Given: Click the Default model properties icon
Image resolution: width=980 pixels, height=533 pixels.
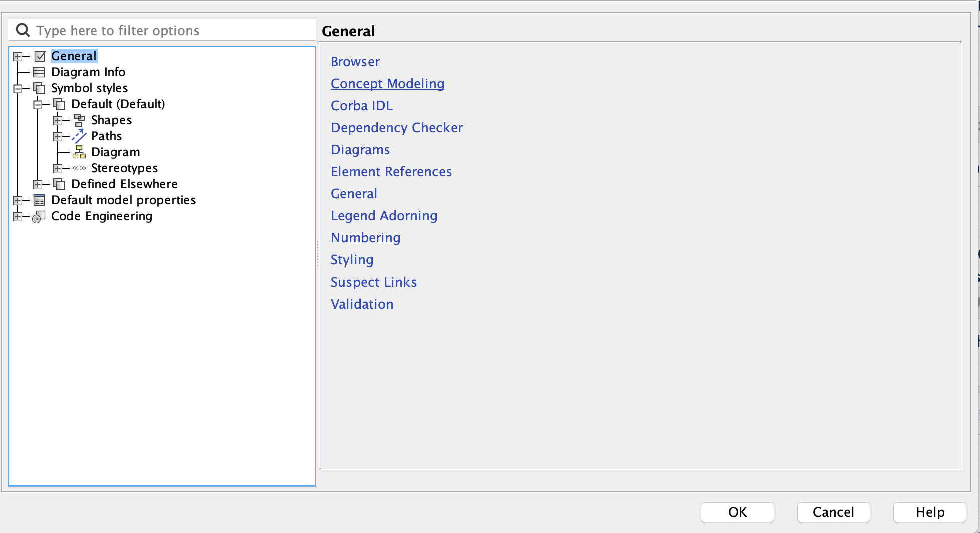Looking at the screenshot, I should point(39,200).
